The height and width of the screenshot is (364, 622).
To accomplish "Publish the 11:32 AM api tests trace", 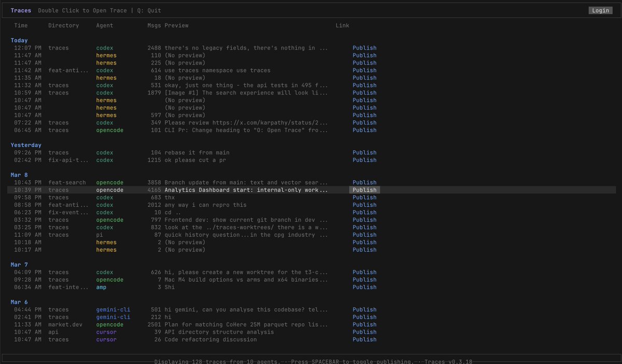I will [364, 85].
